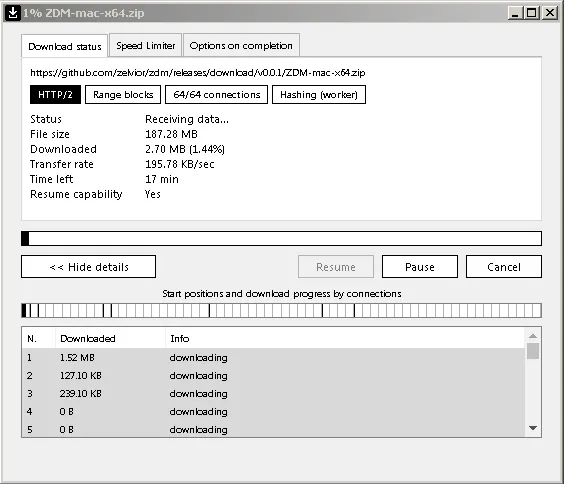Click the scroll down arrow in connections list
564x484 pixels.
click(x=533, y=428)
